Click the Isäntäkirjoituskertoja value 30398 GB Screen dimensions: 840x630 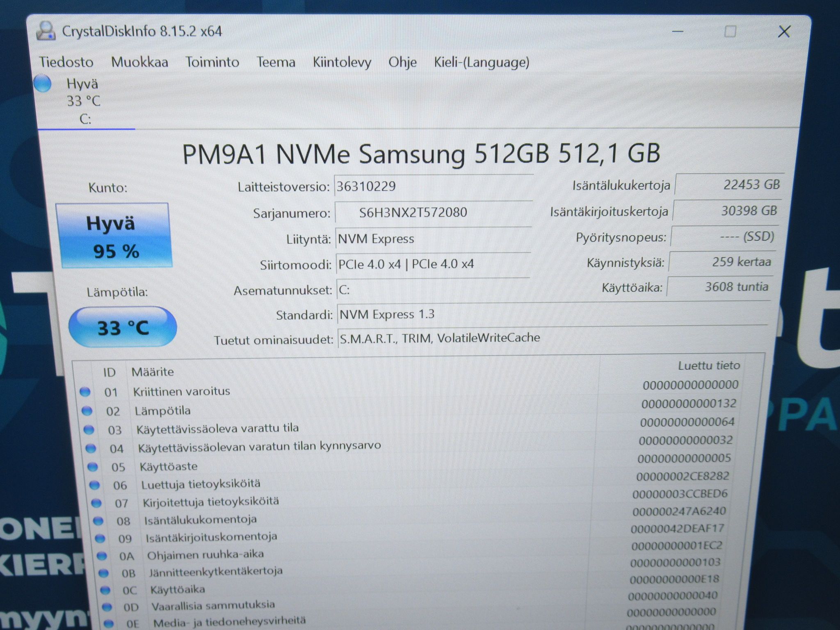pos(726,211)
